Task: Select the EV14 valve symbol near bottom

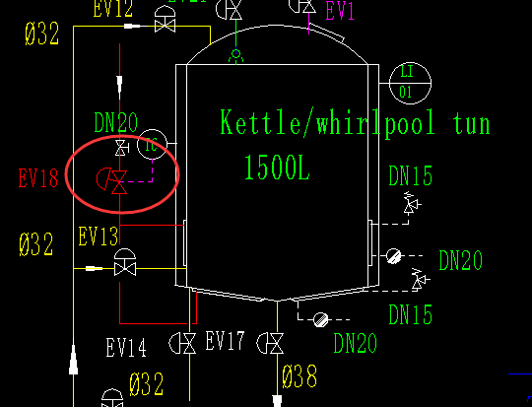Action: (x=183, y=343)
